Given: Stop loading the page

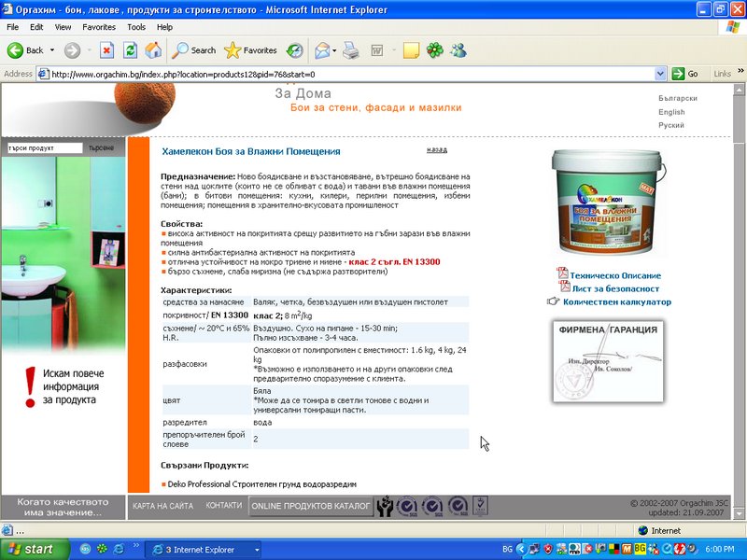Looking at the screenshot, I should point(106,50).
